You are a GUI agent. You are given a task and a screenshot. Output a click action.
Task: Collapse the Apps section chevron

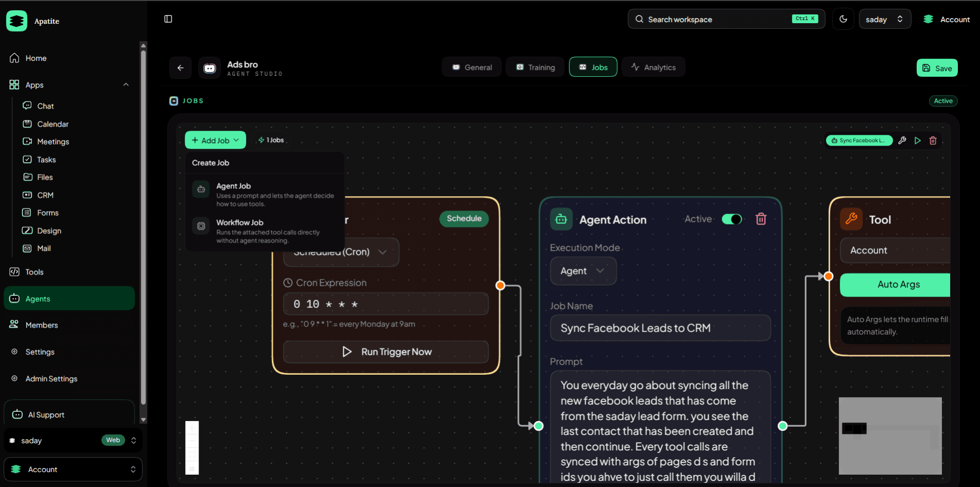126,84
